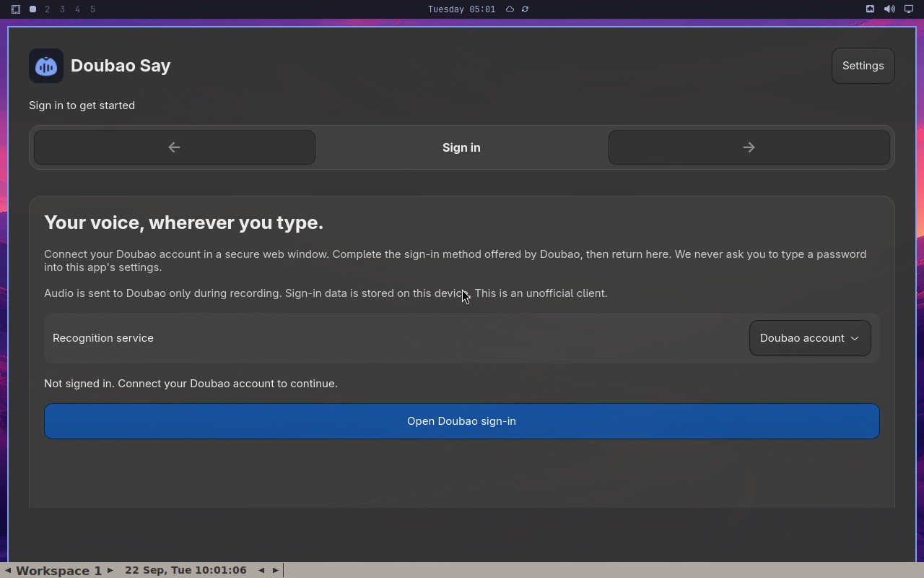This screenshot has width=924, height=578.
Task: Click the sync refresh icon in top bar
Action: [x=525, y=9]
